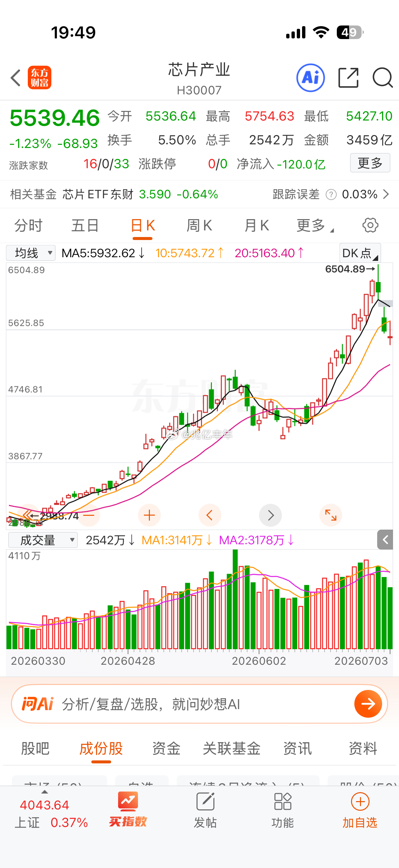Open the 东方财富 logo home
399x868 pixels.
click(x=39, y=77)
